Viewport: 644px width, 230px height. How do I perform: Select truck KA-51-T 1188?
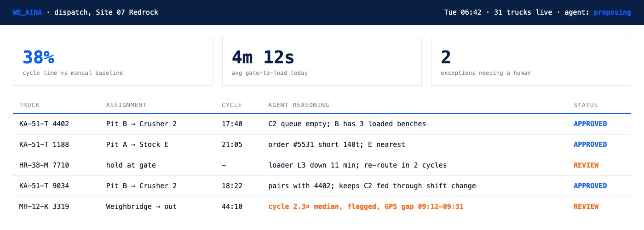tap(44, 145)
